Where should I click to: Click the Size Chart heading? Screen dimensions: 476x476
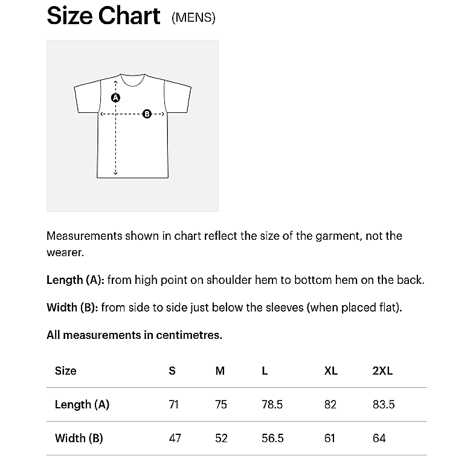(x=103, y=16)
